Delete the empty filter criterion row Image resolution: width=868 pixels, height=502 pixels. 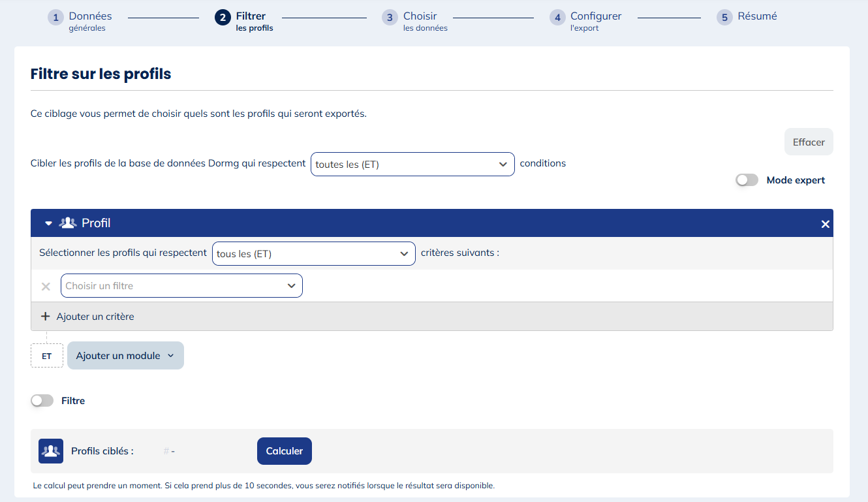(46, 286)
